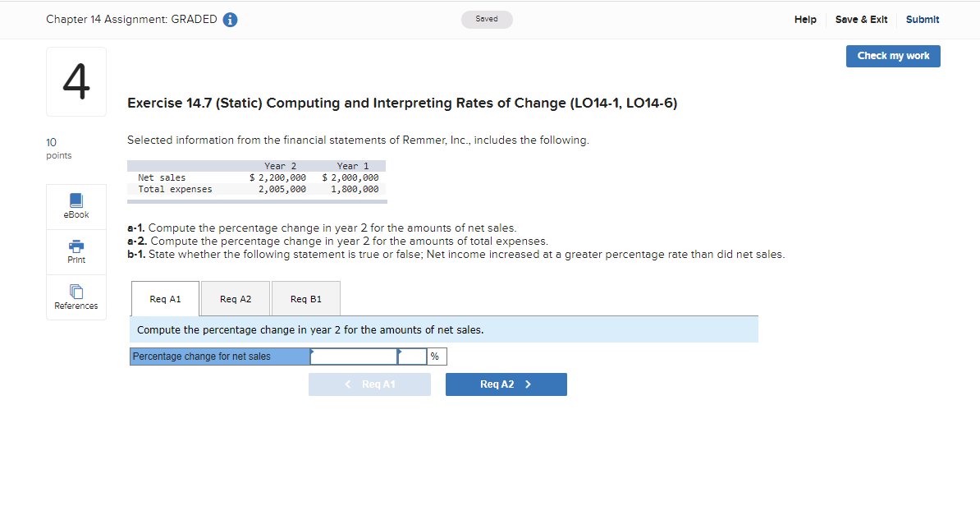Switch to the Req A2 tab
The width and height of the screenshot is (980, 520).
(x=235, y=298)
